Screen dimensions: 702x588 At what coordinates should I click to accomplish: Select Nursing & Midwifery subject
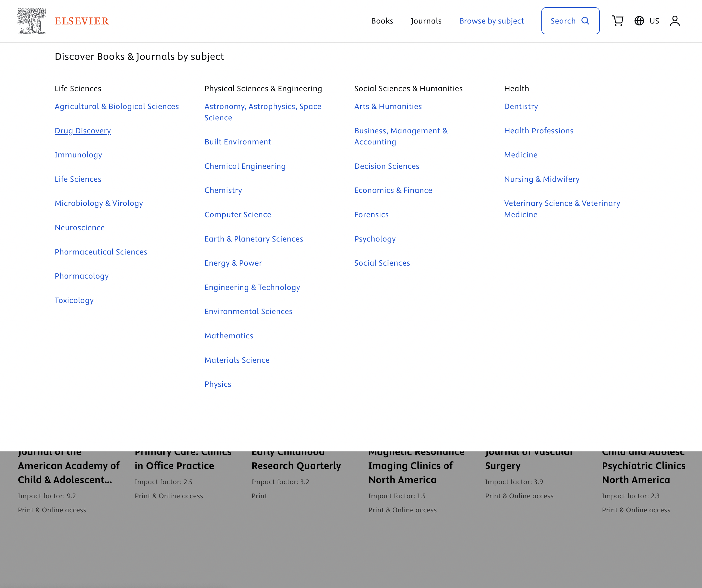(x=542, y=179)
